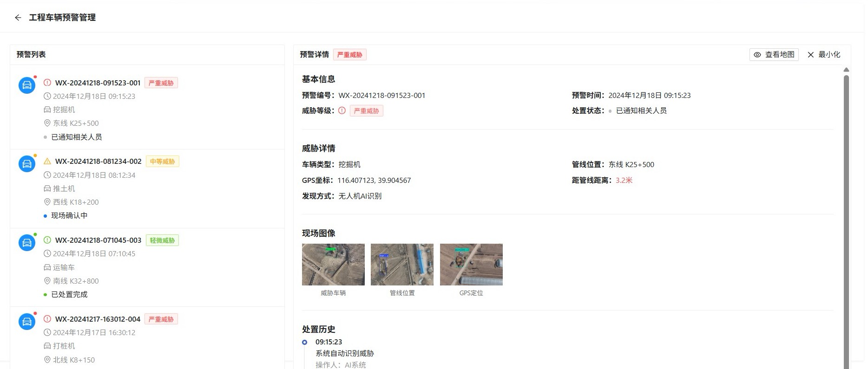Click status text 现场确认中
The image size is (868, 369).
pos(69,215)
